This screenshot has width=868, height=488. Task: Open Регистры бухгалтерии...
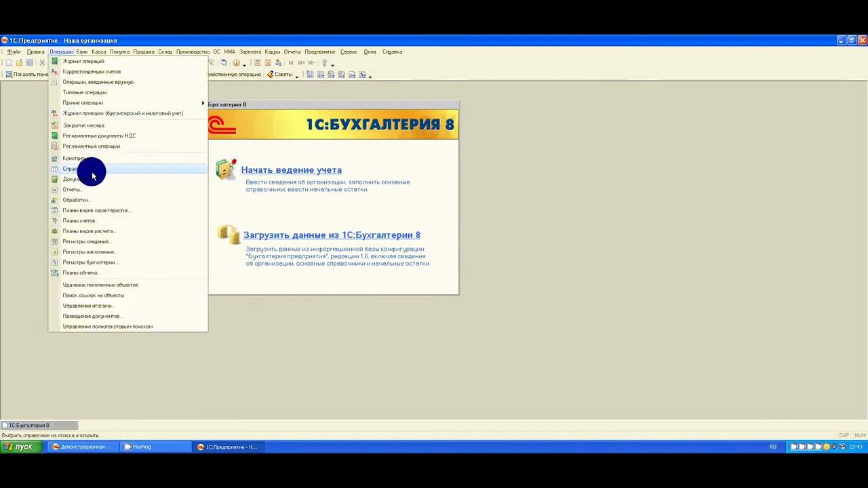pyautogui.click(x=128, y=262)
